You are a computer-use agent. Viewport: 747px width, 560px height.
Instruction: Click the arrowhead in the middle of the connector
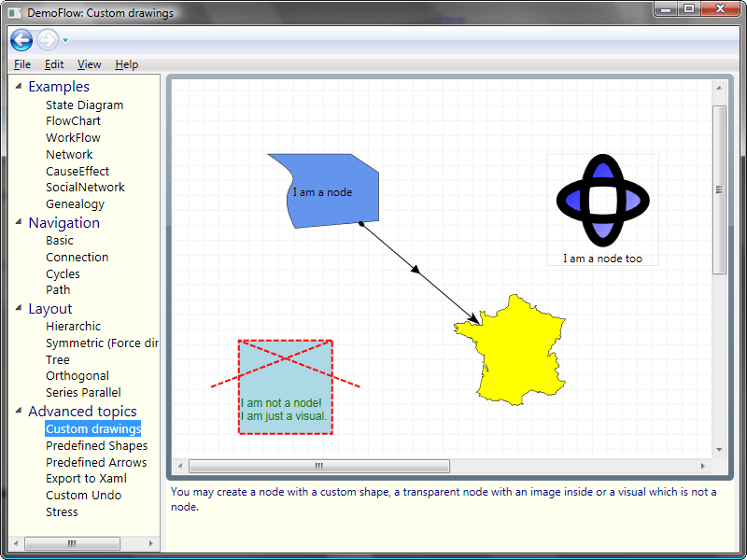[x=416, y=270]
